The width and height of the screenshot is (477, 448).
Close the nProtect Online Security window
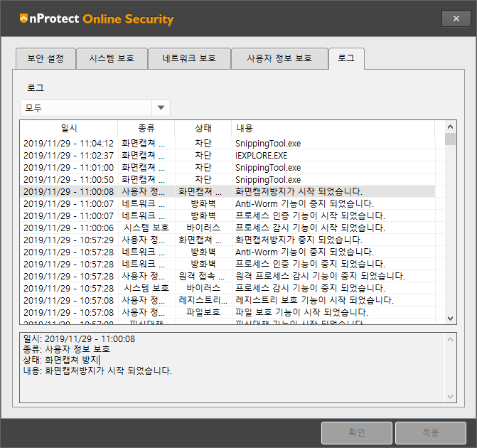[x=456, y=18]
